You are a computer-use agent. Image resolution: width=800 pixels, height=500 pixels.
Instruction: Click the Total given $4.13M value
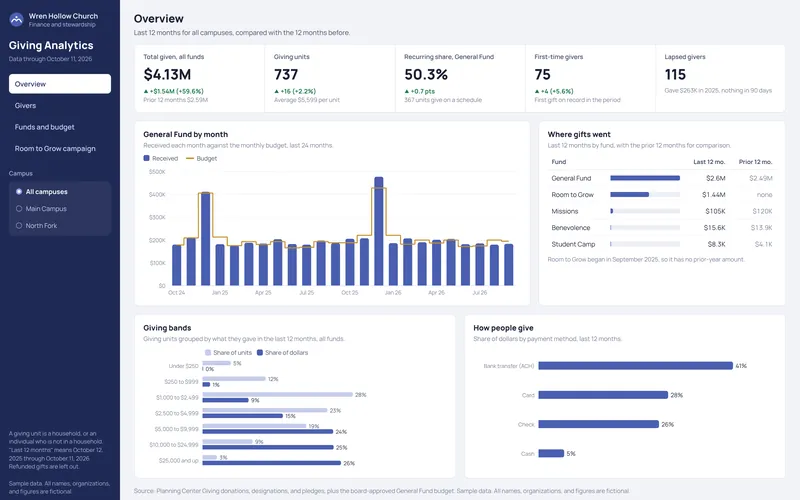click(167, 74)
